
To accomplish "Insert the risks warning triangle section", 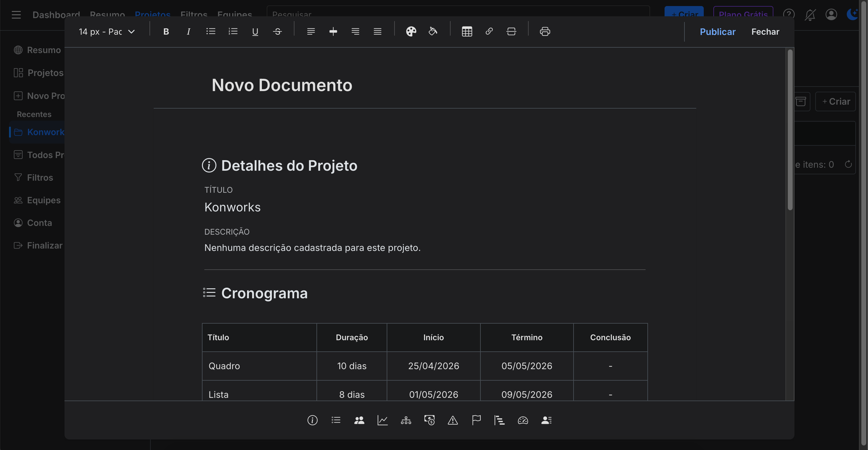I will (452, 420).
